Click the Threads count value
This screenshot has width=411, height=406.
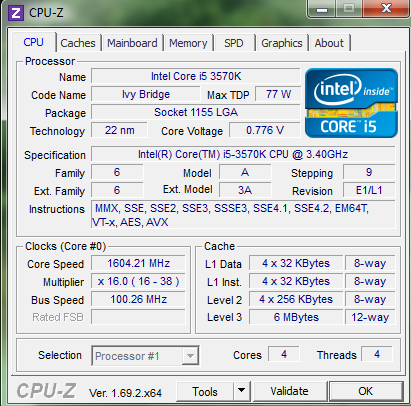coord(377,354)
